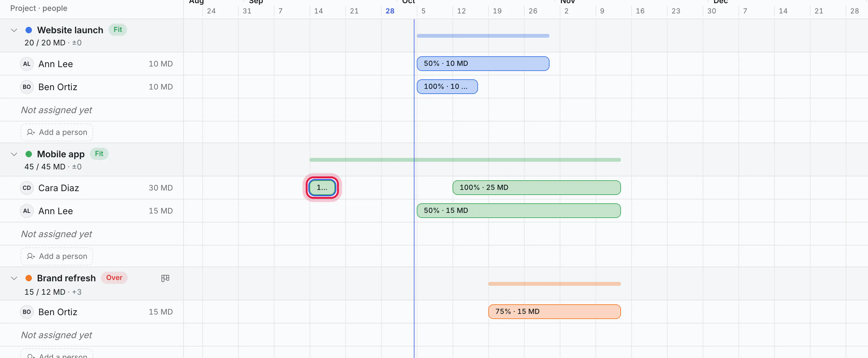Add a person to Website launch
The width and height of the screenshot is (868, 358).
[56, 132]
